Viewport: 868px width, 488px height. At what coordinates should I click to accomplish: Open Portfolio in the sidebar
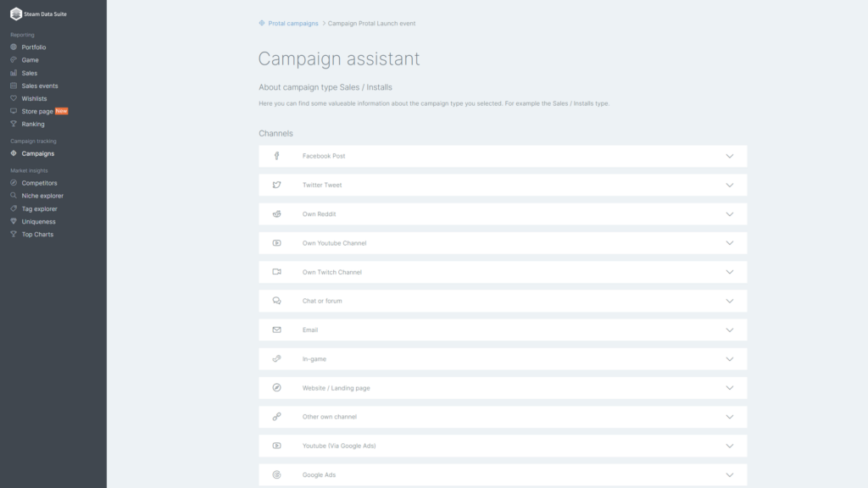pos(33,47)
